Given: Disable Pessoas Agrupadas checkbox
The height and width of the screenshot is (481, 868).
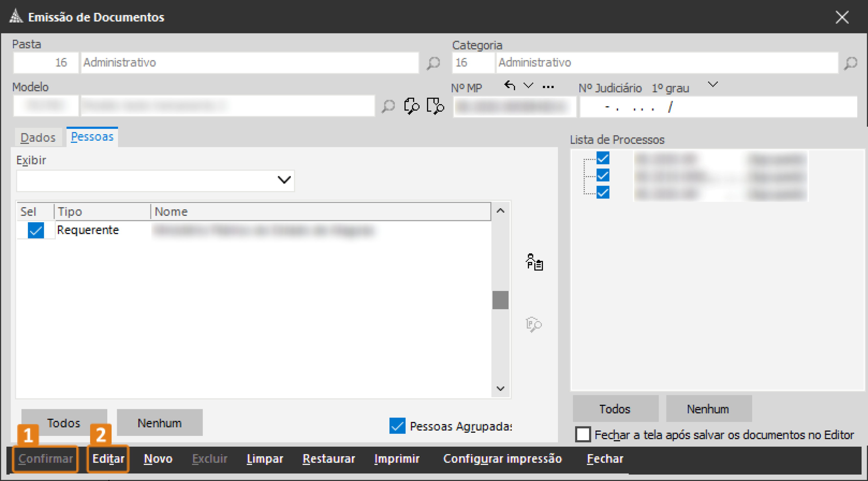Looking at the screenshot, I should click(x=398, y=426).
